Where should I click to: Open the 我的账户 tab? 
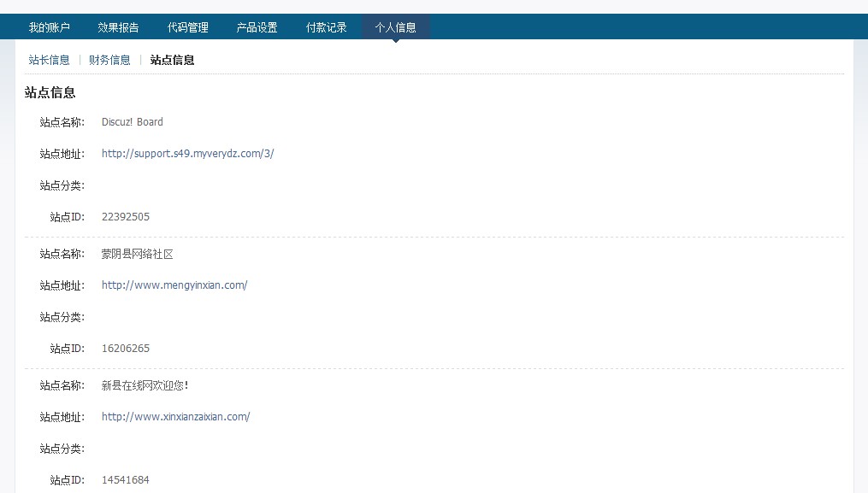point(49,27)
